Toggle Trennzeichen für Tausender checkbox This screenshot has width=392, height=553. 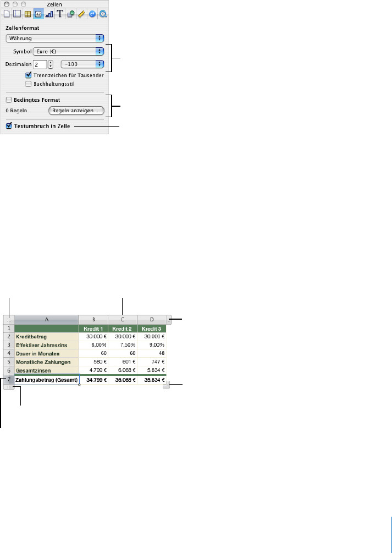pos(28,75)
